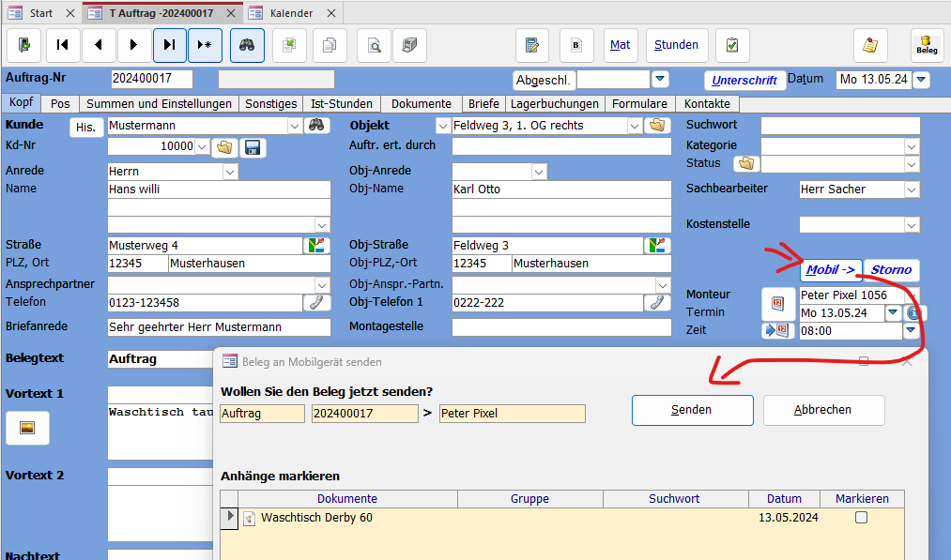
Task: Click calendar icon beside Monteur
Action: click(x=778, y=304)
